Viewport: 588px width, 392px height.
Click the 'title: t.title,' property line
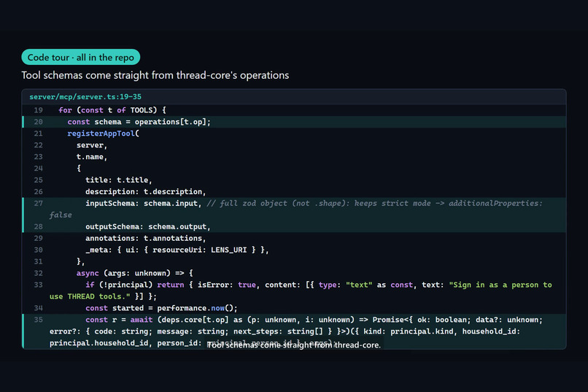pos(118,180)
